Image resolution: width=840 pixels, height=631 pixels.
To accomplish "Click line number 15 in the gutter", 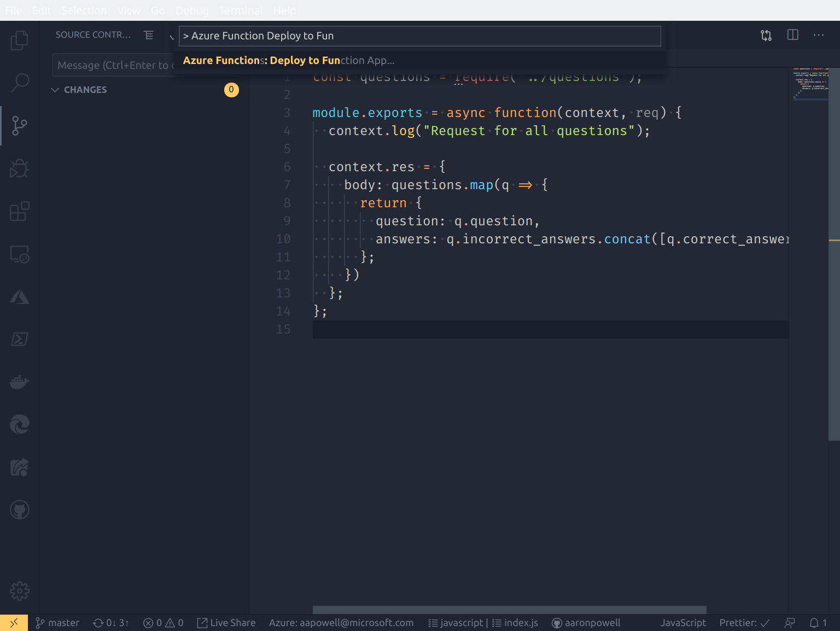I will pos(283,329).
